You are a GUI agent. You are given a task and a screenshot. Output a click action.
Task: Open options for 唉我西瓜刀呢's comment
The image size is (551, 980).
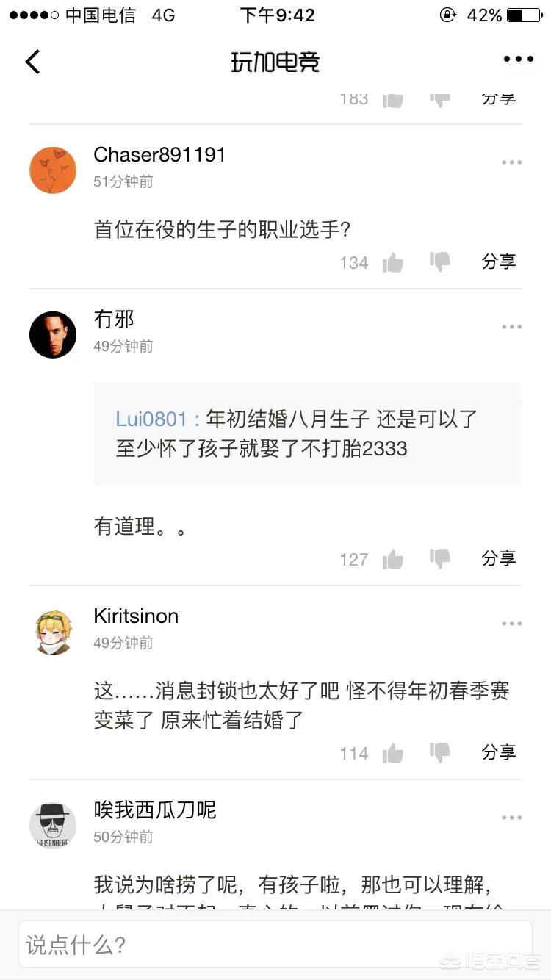tap(511, 818)
